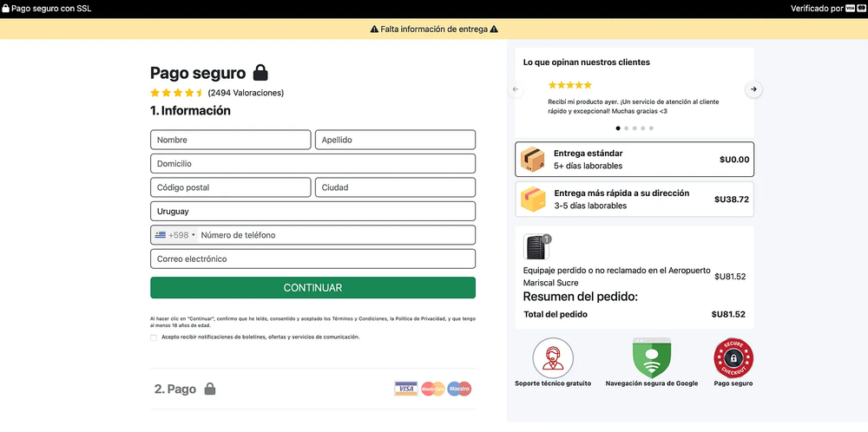868x432 pixels.
Task: Select the second review carousel dot
Action: 626,128
